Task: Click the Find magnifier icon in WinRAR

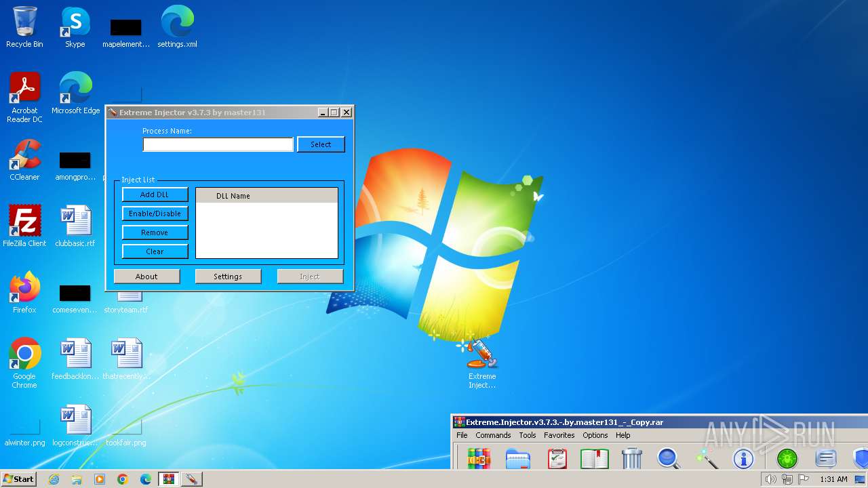Action: pyautogui.click(x=669, y=459)
